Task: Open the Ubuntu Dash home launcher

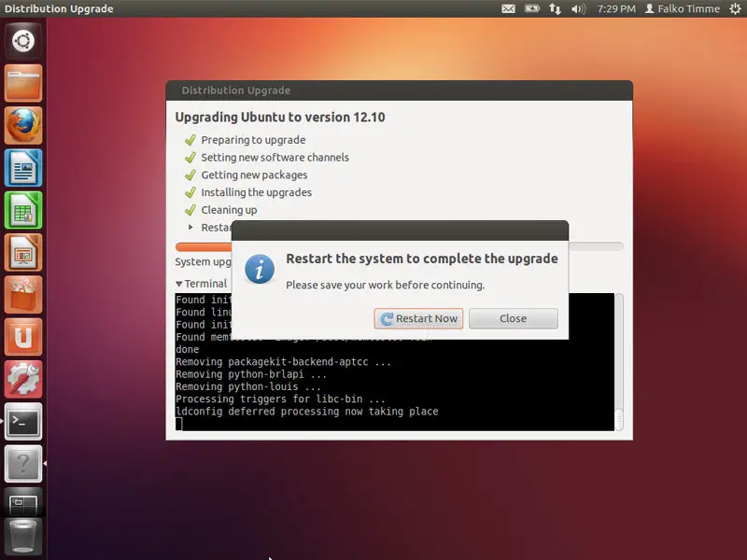Action: pos(23,40)
